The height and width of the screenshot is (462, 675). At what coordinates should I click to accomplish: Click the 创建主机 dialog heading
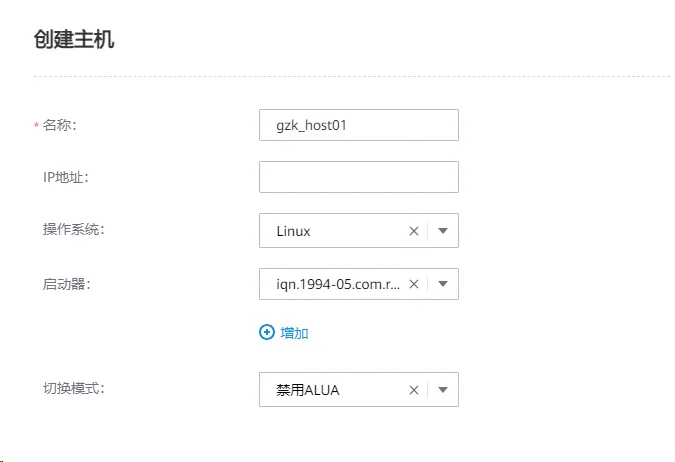click(x=74, y=42)
